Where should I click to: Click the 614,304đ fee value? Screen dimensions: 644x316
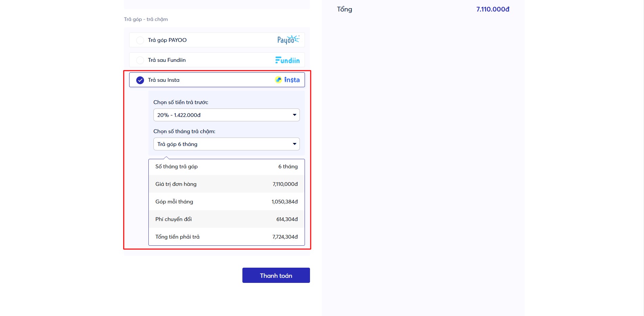tap(287, 219)
